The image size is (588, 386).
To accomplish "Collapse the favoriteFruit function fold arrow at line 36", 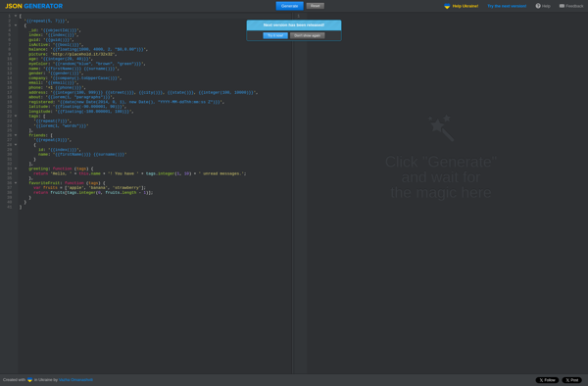I will [16, 183].
